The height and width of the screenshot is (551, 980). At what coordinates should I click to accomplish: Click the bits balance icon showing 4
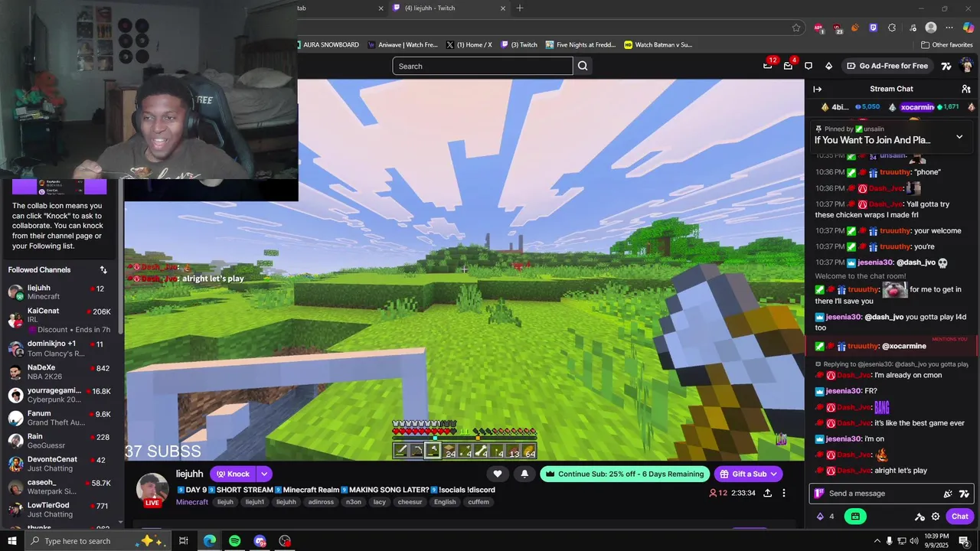click(825, 517)
